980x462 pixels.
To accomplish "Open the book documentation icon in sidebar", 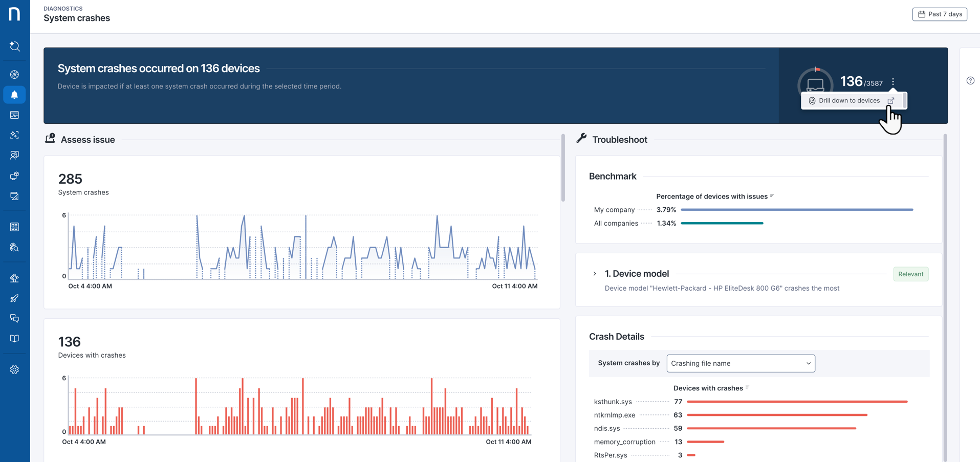I will [x=14, y=339].
